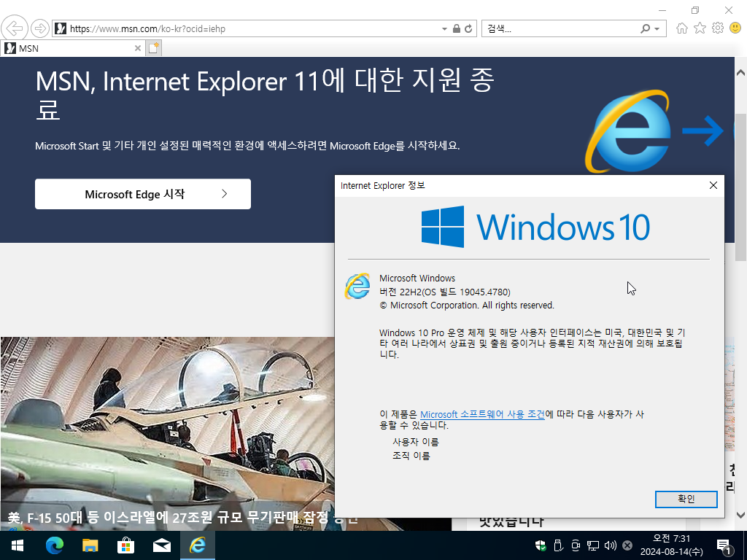Click the security lock icon in address bar
747x560 pixels.
(x=457, y=28)
